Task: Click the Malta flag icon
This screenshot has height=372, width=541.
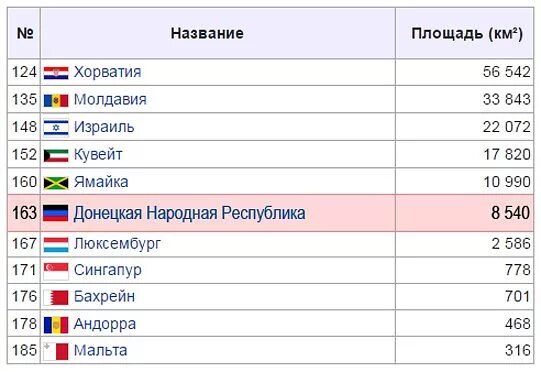Action: click(56, 351)
